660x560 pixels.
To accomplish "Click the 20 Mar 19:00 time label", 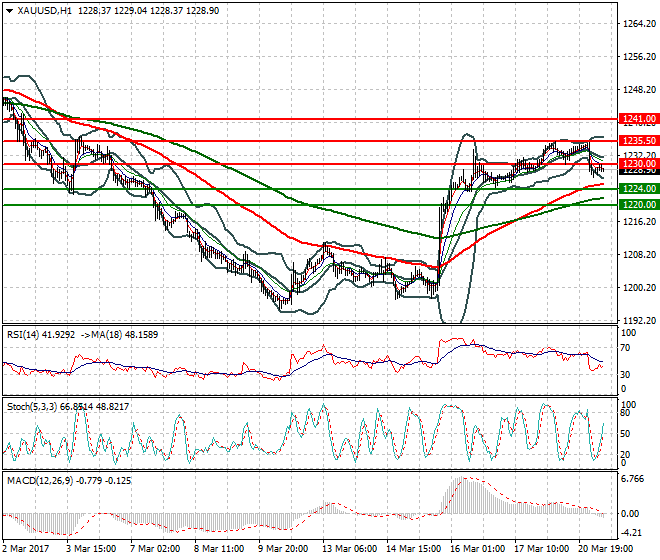I will click(x=605, y=549).
